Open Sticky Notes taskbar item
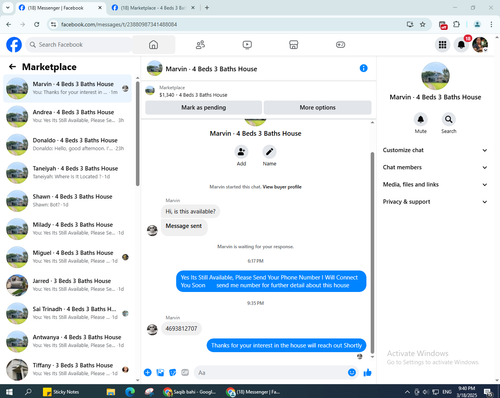The image size is (500, 398). pos(62,392)
